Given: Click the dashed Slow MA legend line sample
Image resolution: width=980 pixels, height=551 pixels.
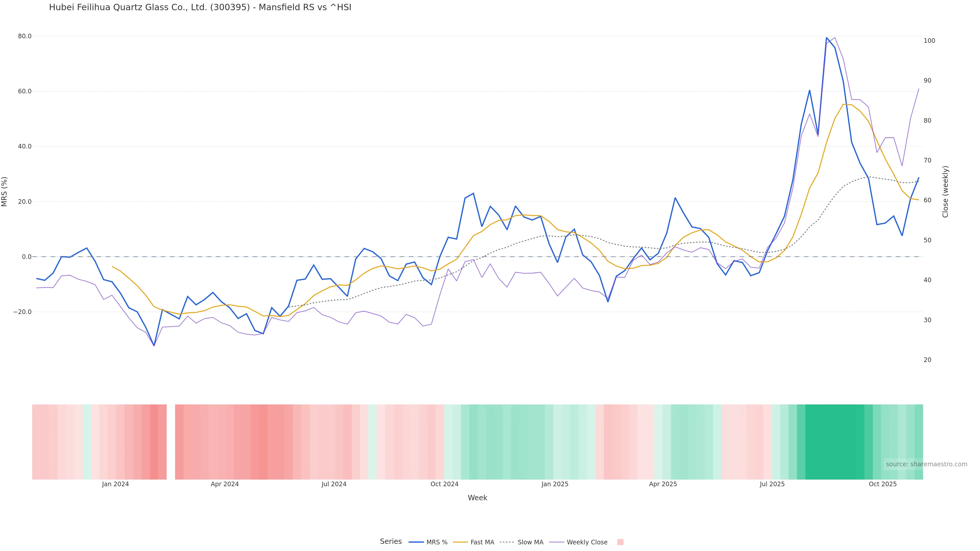Looking at the screenshot, I should coord(507,542).
